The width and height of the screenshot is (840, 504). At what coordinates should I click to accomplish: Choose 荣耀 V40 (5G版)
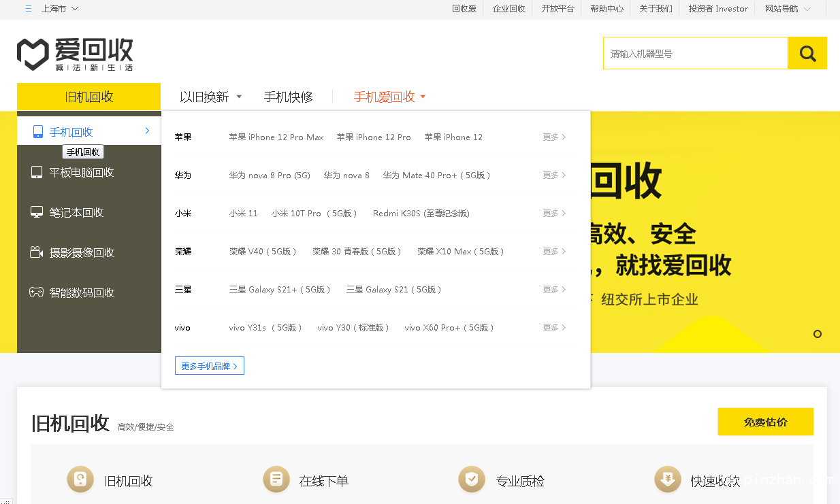(x=263, y=252)
